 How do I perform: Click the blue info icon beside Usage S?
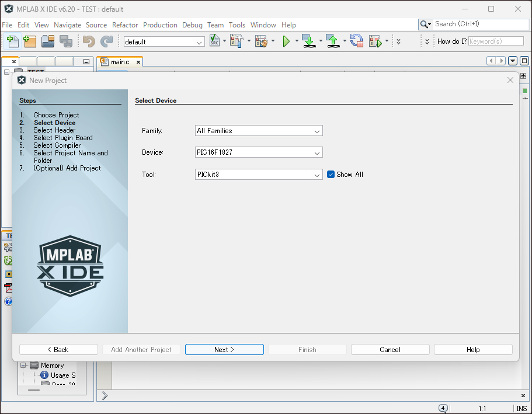(44, 375)
